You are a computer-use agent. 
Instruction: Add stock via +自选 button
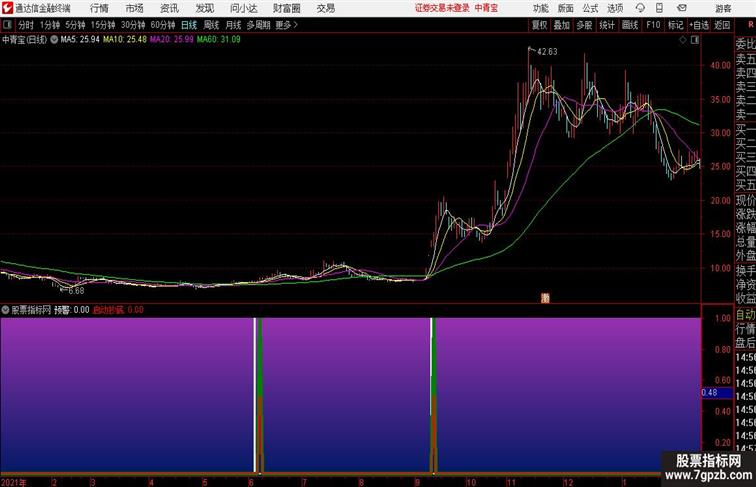[699, 25]
